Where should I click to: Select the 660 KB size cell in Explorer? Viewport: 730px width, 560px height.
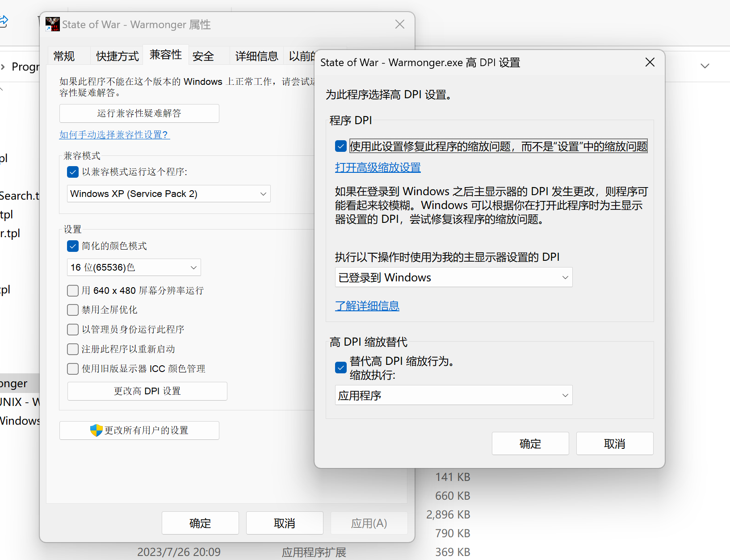453,496
